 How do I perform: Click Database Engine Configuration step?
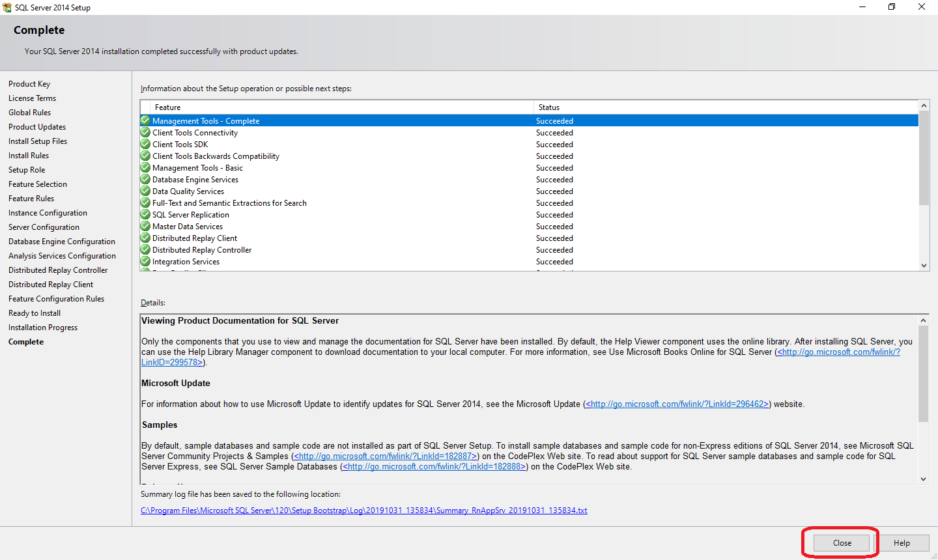(62, 242)
